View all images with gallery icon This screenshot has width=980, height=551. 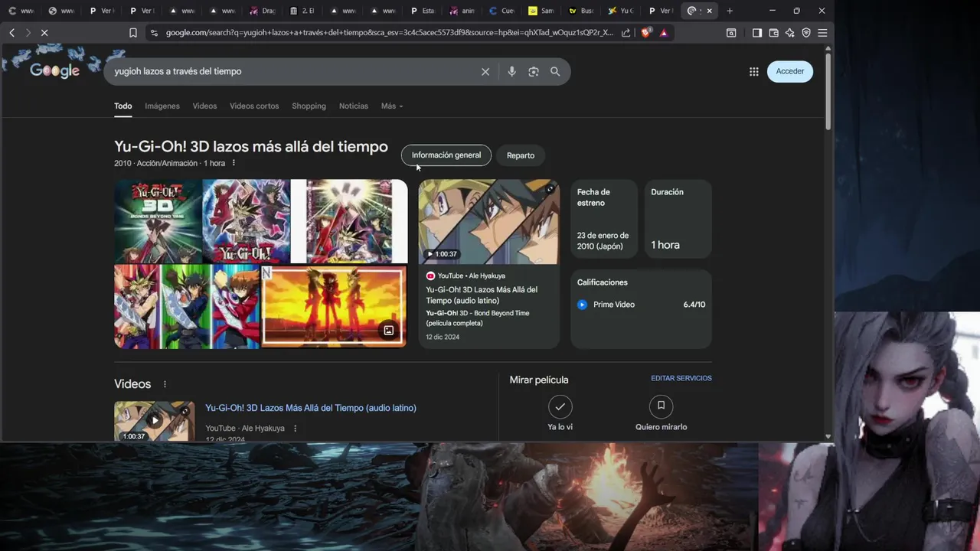pyautogui.click(x=388, y=331)
